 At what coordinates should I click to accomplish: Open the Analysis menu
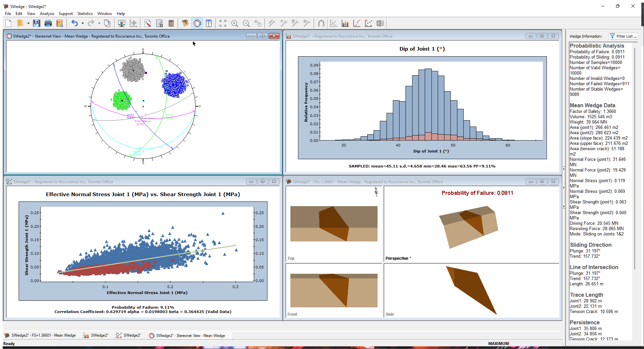[47, 14]
